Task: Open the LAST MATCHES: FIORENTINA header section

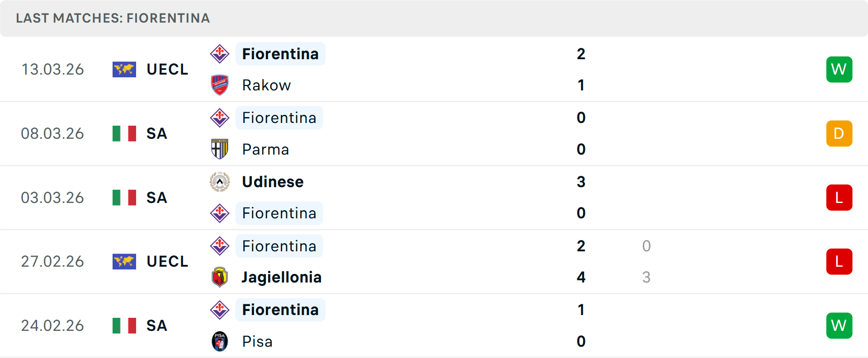Action: pyautogui.click(x=113, y=18)
